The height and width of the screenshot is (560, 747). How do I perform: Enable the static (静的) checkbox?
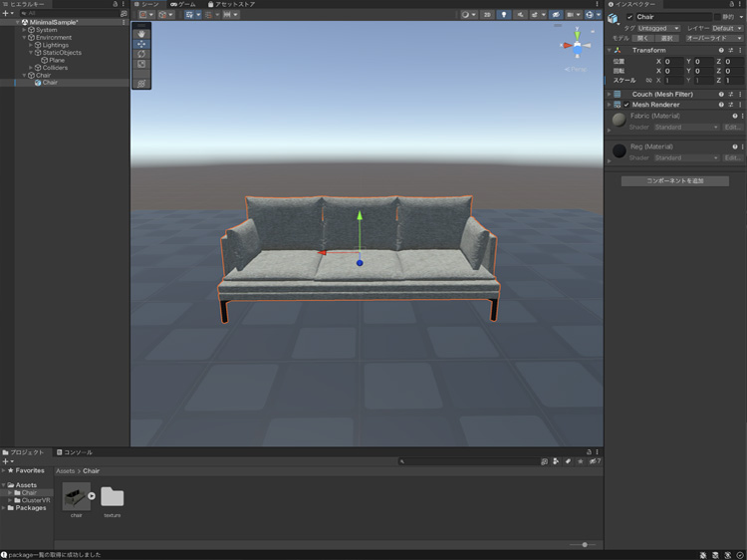(715, 17)
